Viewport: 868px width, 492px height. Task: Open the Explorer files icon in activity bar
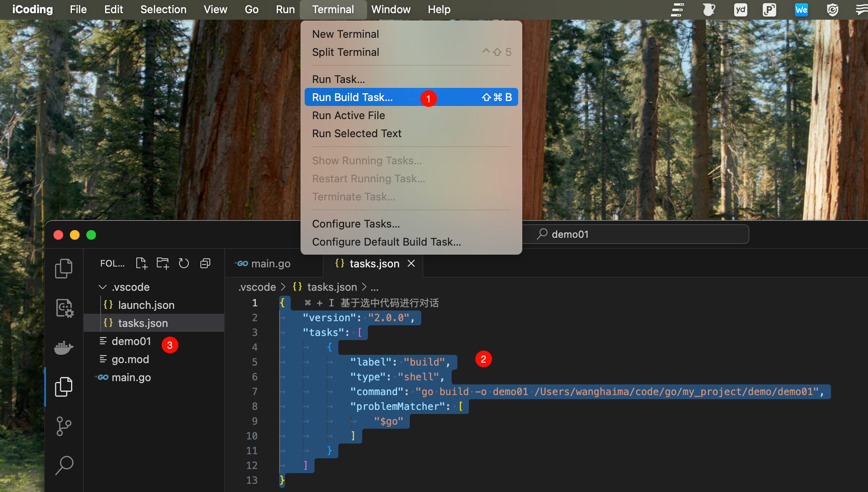click(x=64, y=269)
